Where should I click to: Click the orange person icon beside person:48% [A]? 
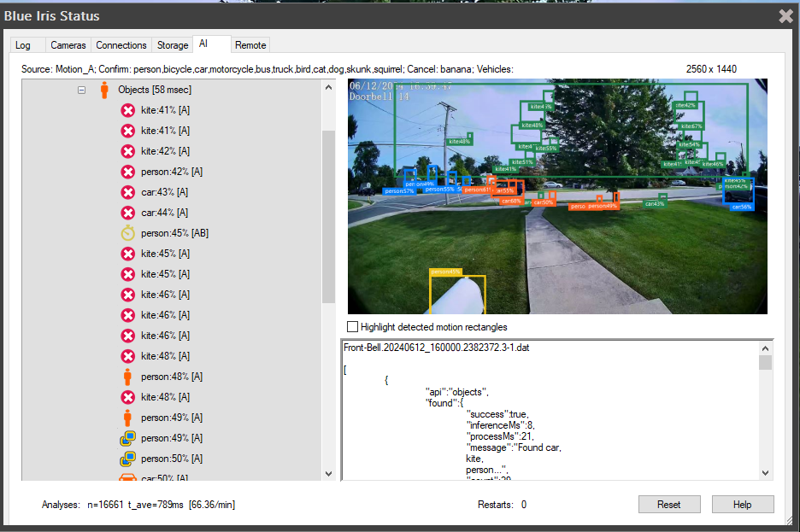click(127, 377)
